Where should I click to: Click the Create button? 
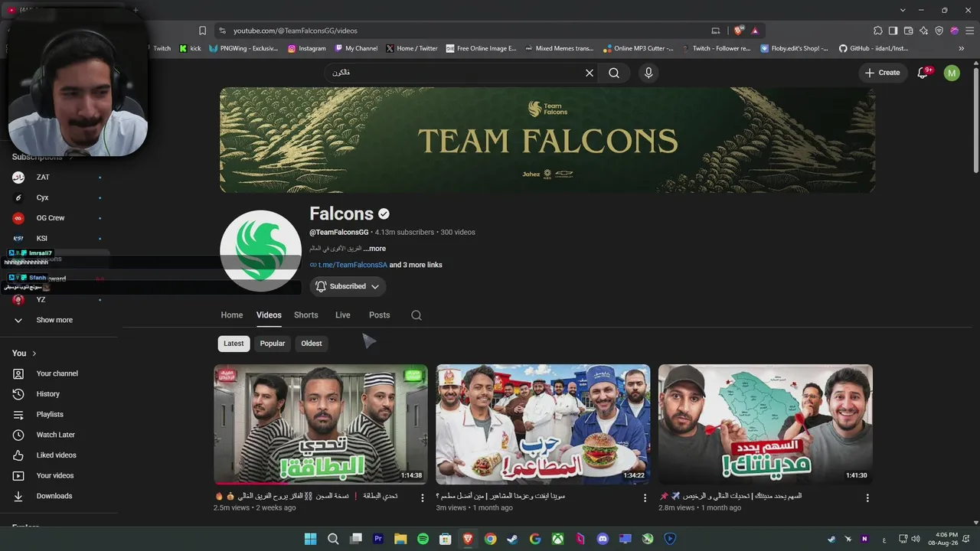882,73
